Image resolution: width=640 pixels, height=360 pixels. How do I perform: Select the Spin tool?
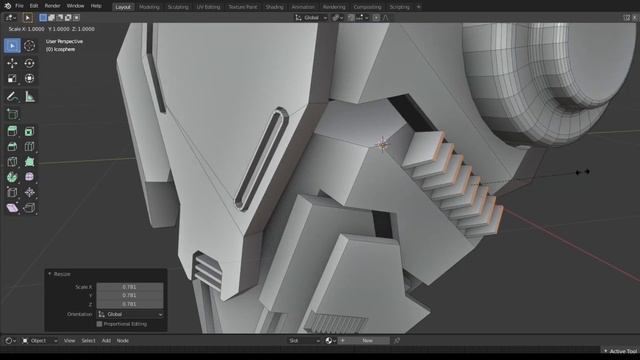(x=12, y=177)
